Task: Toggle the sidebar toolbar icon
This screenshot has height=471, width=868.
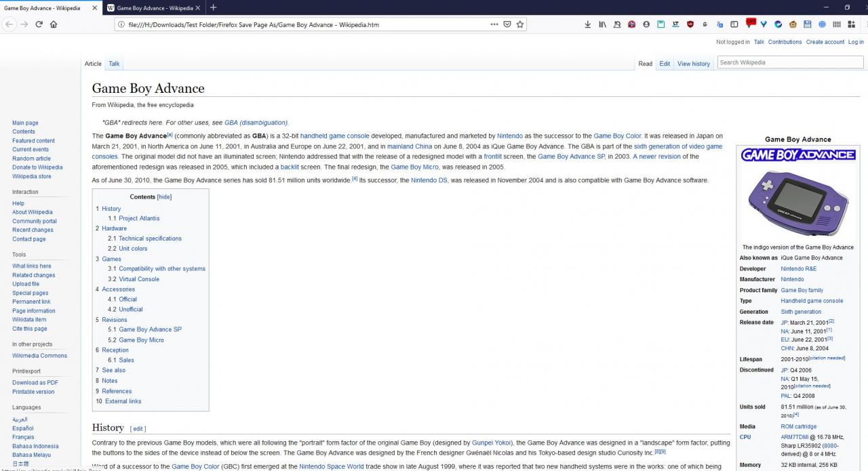Action: point(734,24)
